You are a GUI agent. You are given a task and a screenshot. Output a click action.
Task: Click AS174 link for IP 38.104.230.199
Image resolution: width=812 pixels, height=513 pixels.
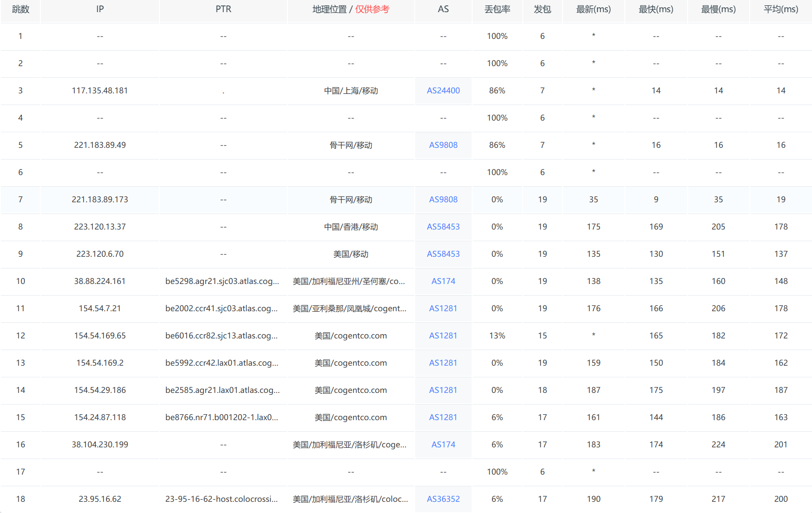(443, 444)
